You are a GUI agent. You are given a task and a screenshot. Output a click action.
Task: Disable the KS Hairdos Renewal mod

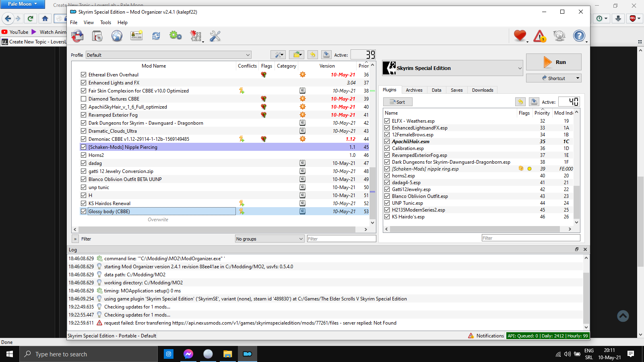point(83,204)
